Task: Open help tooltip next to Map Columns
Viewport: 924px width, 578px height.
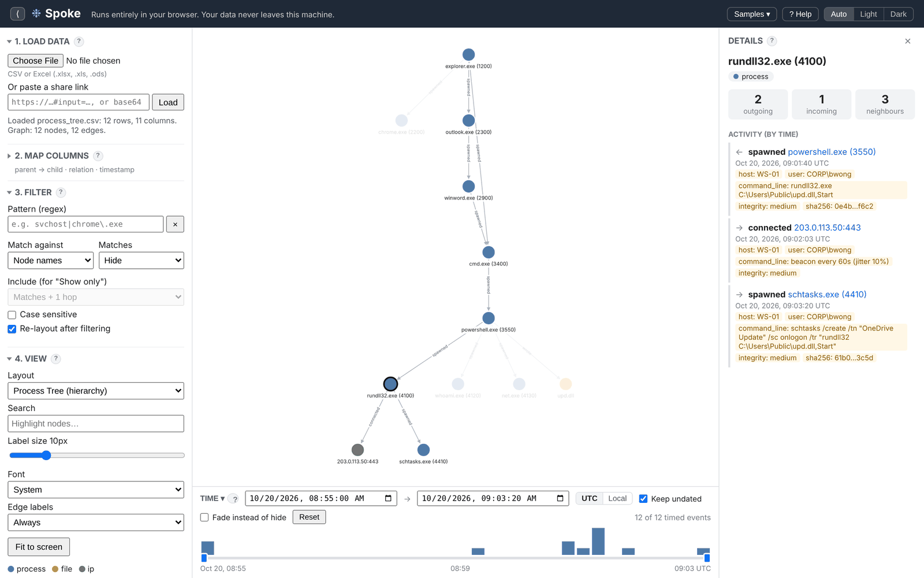Action: click(98, 155)
